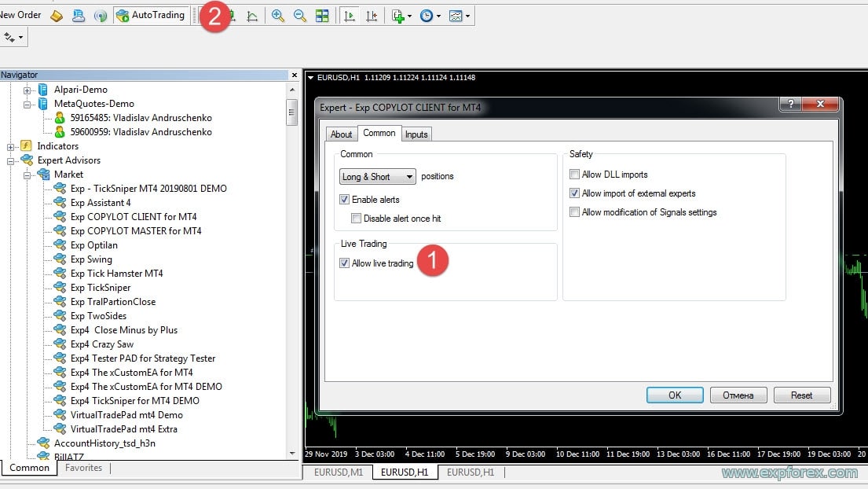Click the Exp TralPartionClose icon
The width and height of the screenshot is (868, 489).
pyautogui.click(x=60, y=301)
